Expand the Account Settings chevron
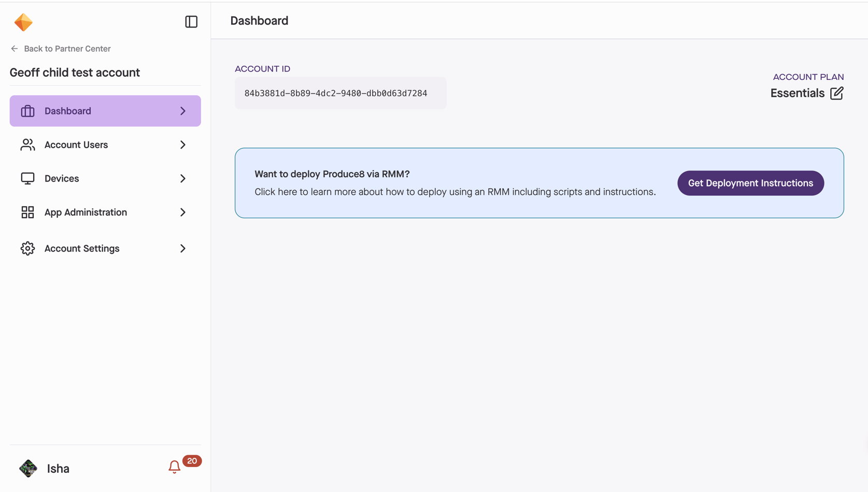868x492 pixels. click(182, 248)
